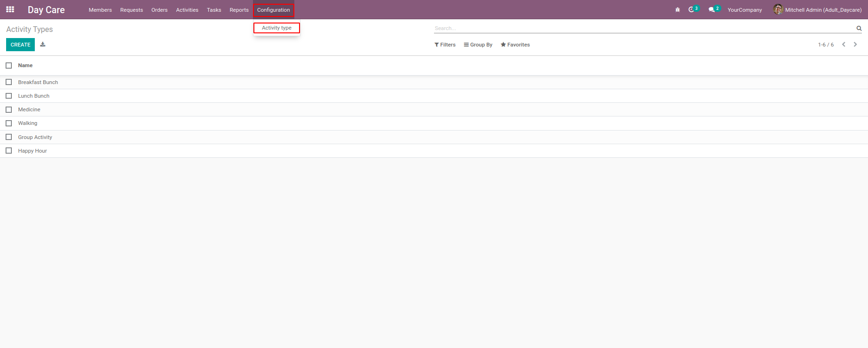
Task: Open the Tasks menu
Action: coord(214,10)
